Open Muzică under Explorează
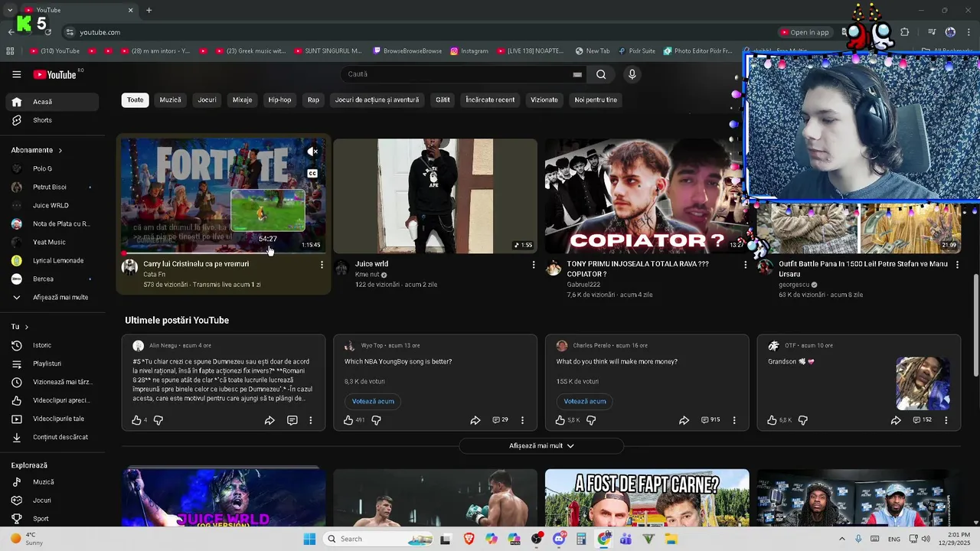The image size is (980, 551). tap(52, 482)
